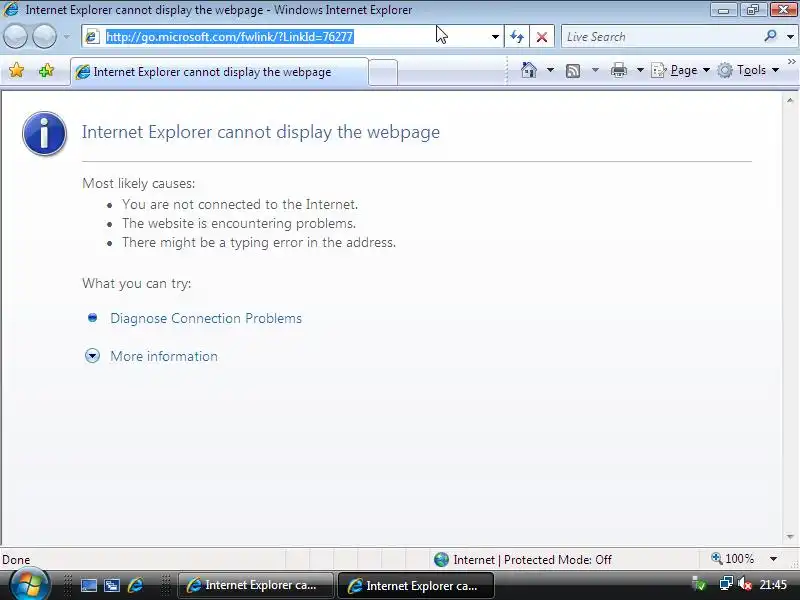Click the Home toolbar icon
The width and height of the screenshot is (800, 600).
(529, 70)
